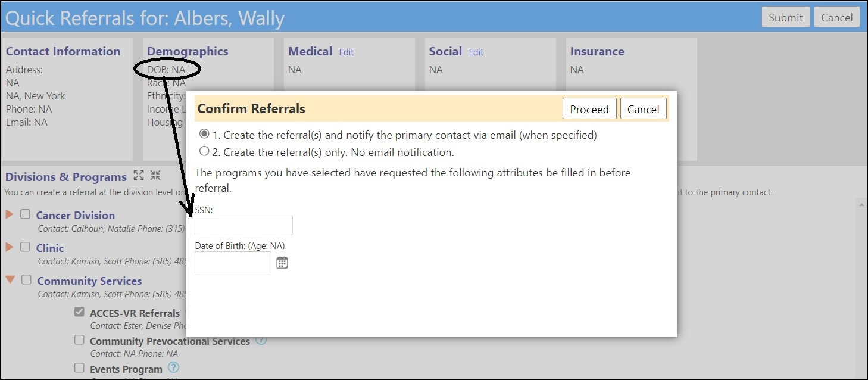Uncheck ACCES-VR Referrals checkbox

tap(79, 312)
